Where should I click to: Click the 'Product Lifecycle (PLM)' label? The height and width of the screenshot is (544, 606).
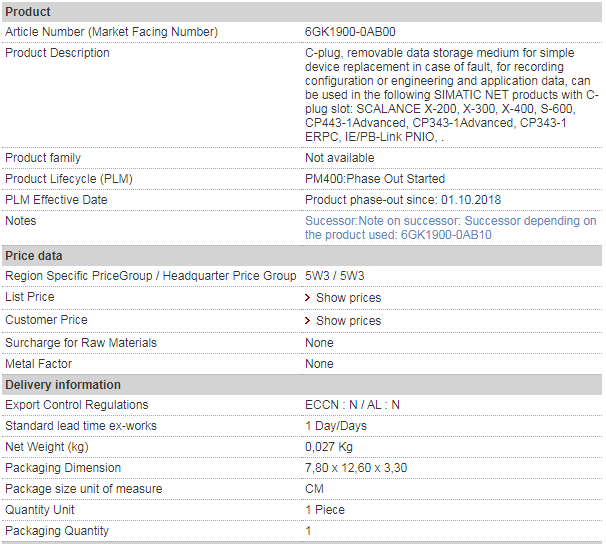tap(69, 178)
